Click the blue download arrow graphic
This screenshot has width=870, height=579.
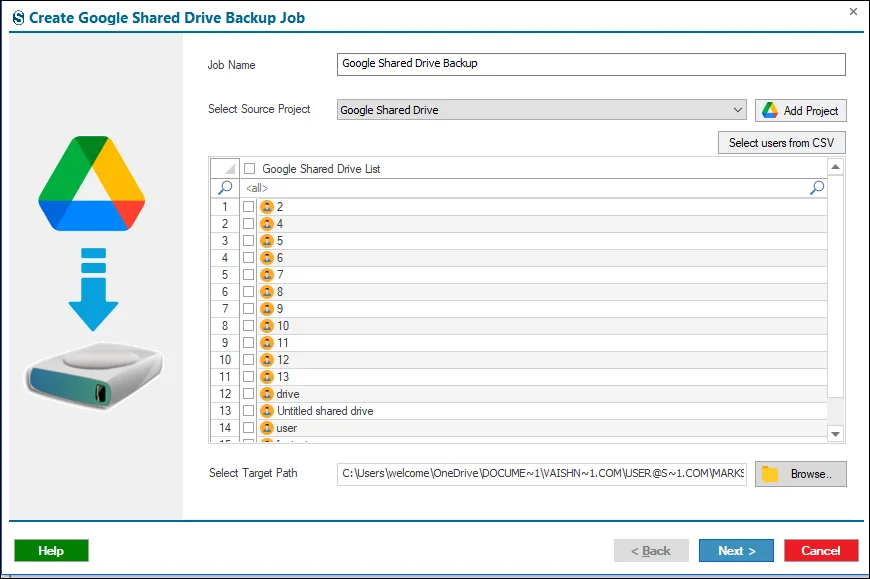pyautogui.click(x=93, y=290)
